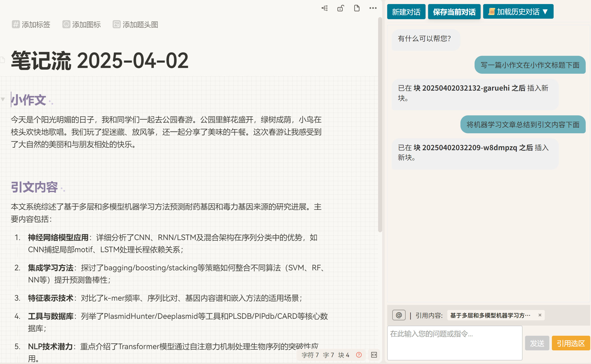
Task: Click the document page icon in toolbar
Action: [x=357, y=8]
